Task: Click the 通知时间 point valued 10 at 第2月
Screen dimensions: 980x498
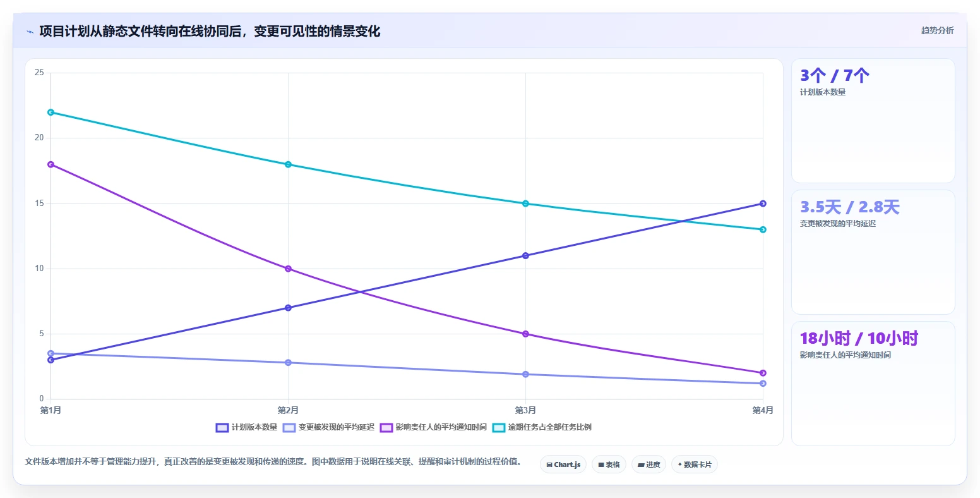Action: pos(288,269)
